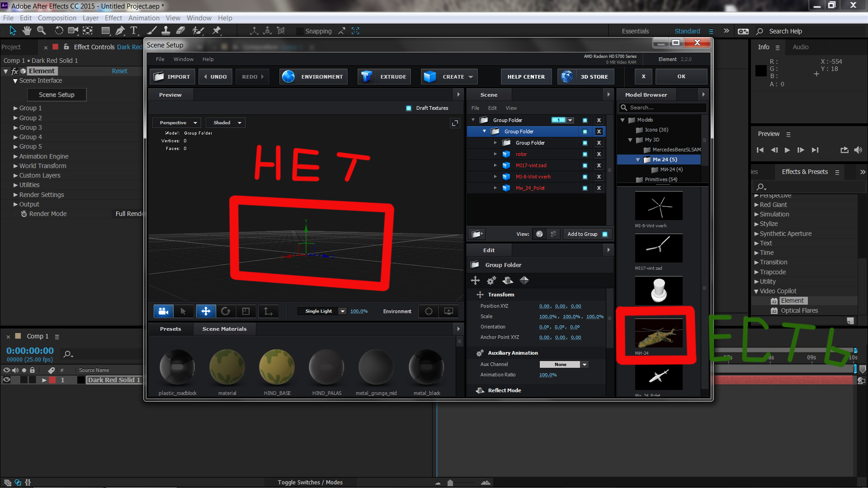Screen dimensions: 868x488
Task: Open the Animation menu
Action: [x=144, y=18]
